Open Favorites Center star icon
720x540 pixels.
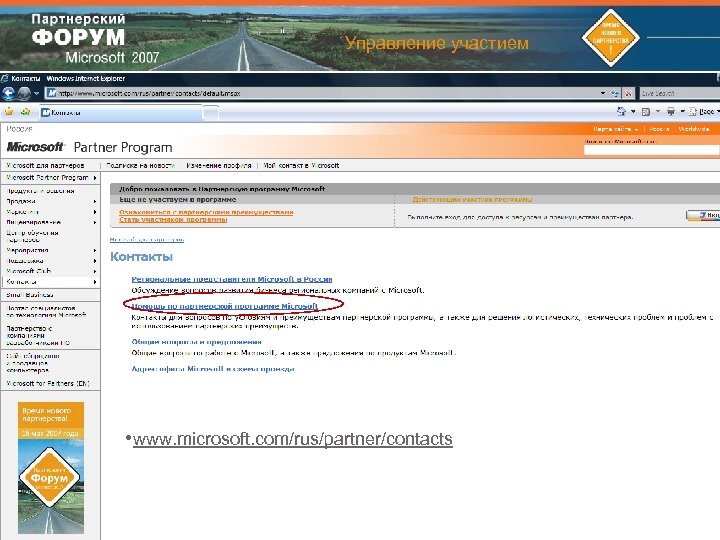[x=9, y=112]
